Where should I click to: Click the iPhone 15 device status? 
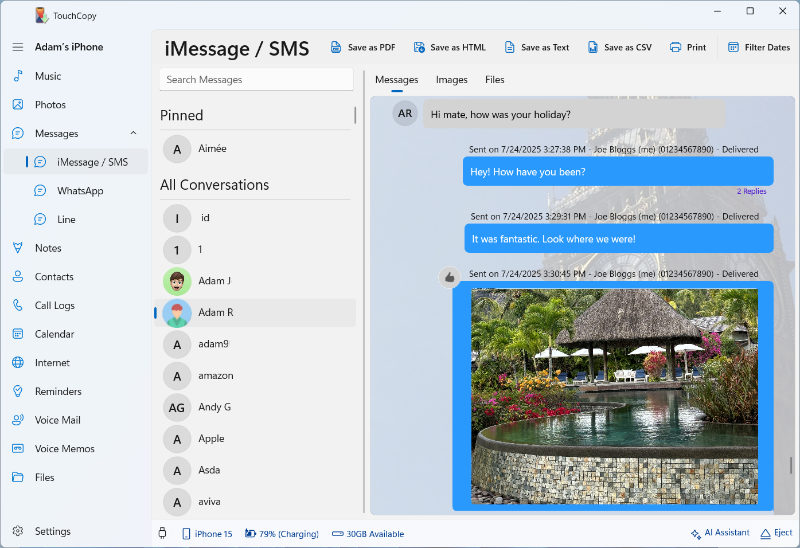pyautogui.click(x=207, y=534)
